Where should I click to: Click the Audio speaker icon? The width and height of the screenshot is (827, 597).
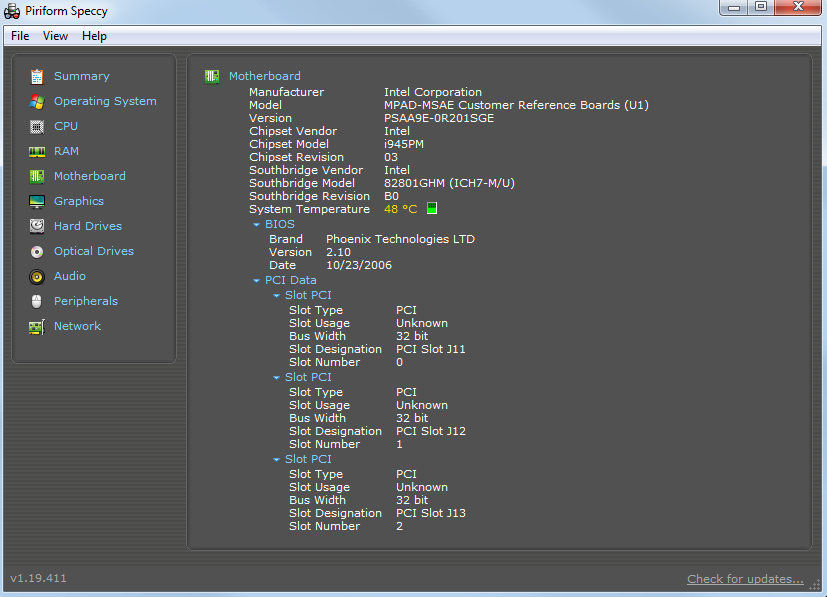(37, 276)
